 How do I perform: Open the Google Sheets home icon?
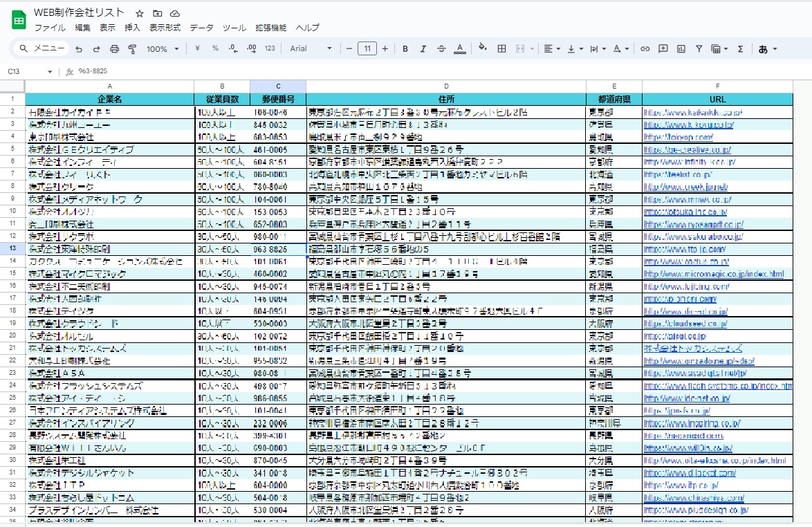(19, 21)
